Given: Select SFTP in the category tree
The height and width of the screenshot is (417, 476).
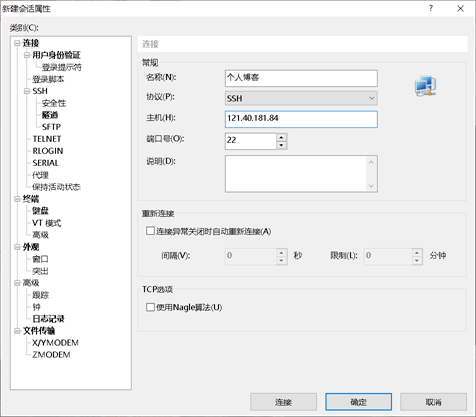Looking at the screenshot, I should 51,127.
